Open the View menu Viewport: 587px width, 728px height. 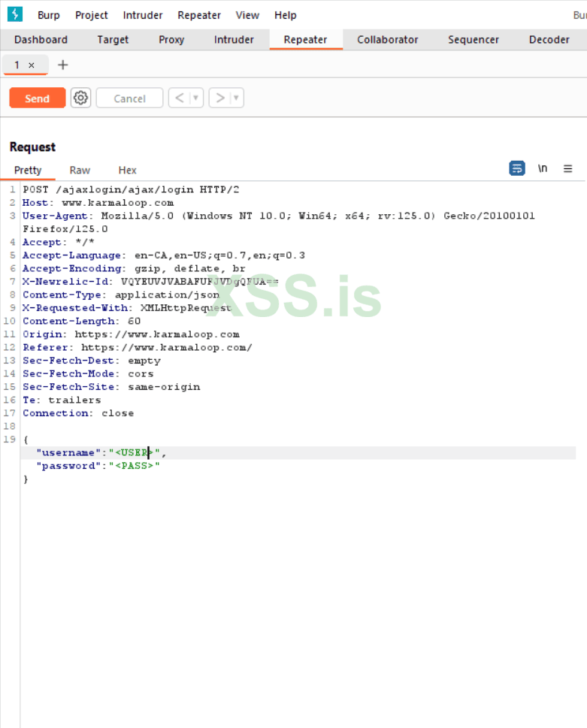click(x=247, y=15)
